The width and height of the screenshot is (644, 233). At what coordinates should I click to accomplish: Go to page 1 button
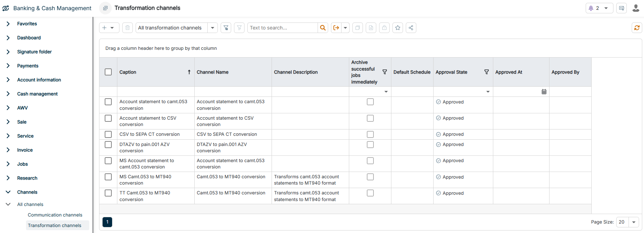(107, 222)
